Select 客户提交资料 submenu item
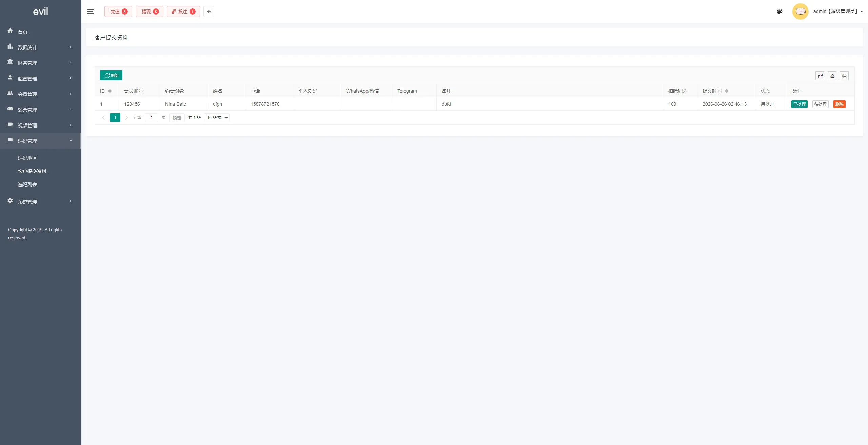The width and height of the screenshot is (868, 445). [x=32, y=171]
